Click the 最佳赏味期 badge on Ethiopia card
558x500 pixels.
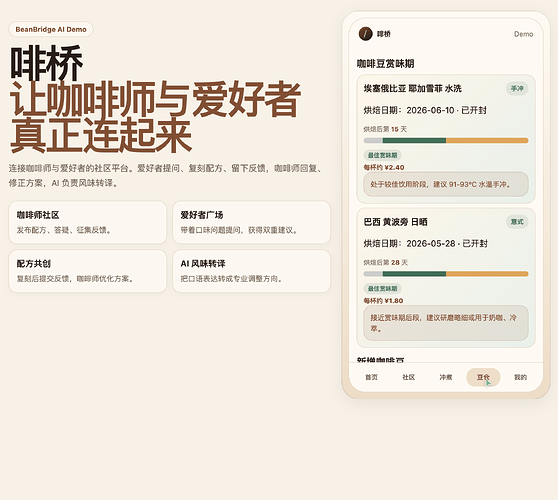point(382,155)
